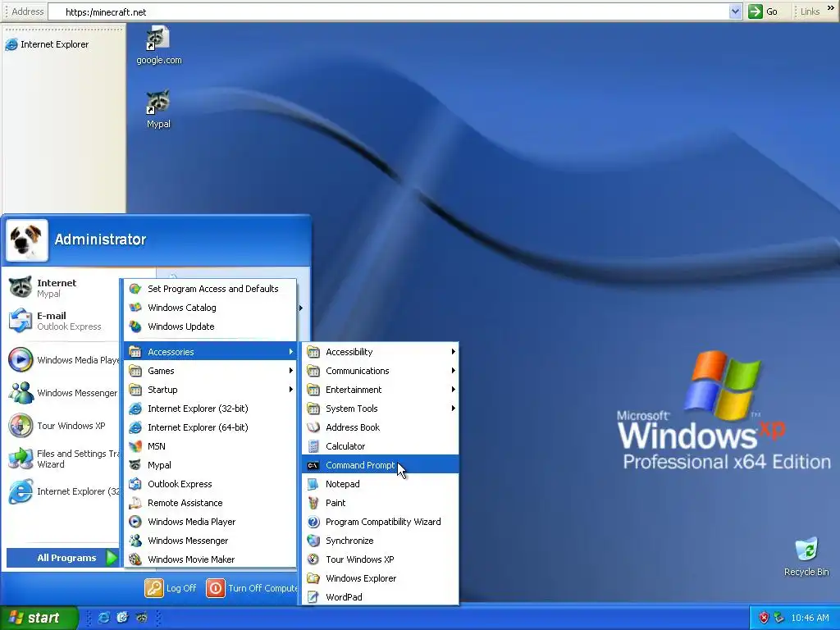
Task: Expand the Startup submenu arrow
Action: coord(291,390)
